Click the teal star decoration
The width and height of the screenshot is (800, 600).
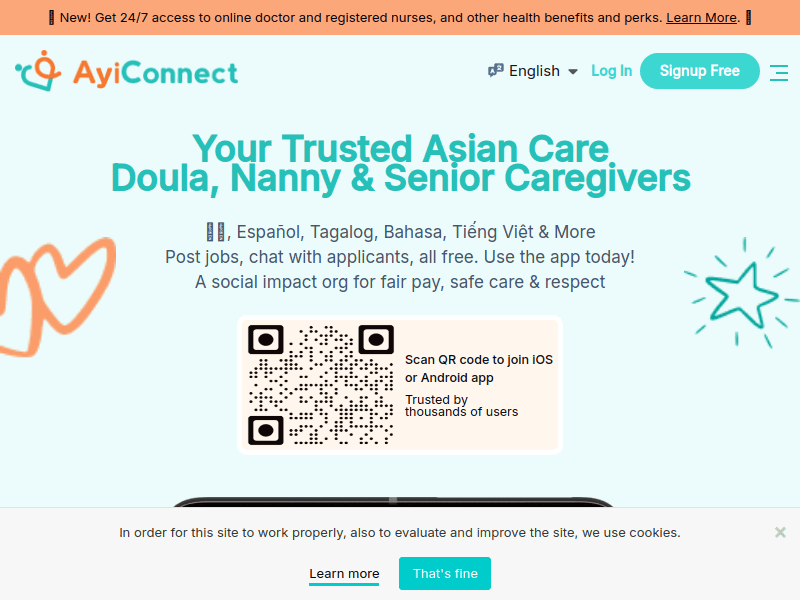[741, 291]
